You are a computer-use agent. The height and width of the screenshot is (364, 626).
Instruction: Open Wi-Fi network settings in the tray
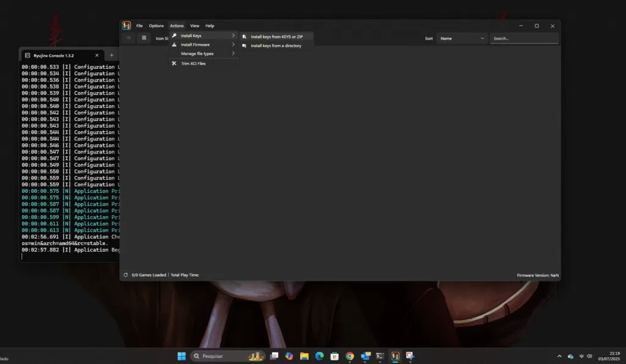pos(581,357)
